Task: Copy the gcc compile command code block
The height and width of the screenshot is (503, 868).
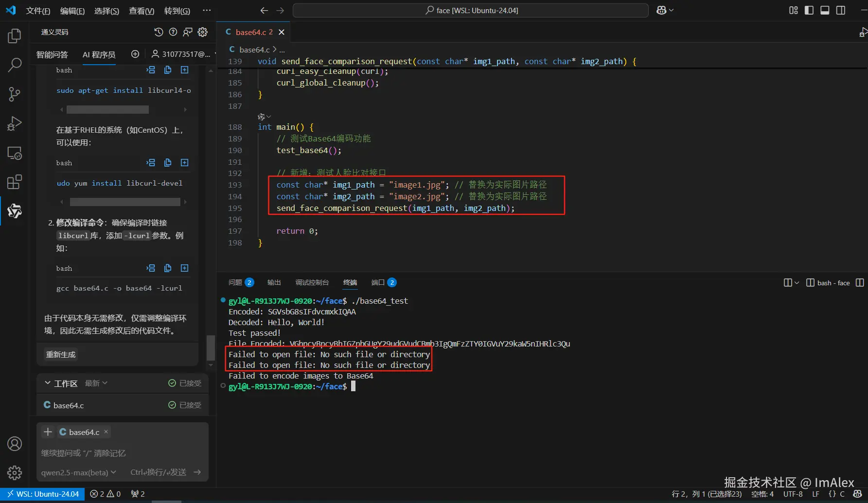Action: (168, 268)
